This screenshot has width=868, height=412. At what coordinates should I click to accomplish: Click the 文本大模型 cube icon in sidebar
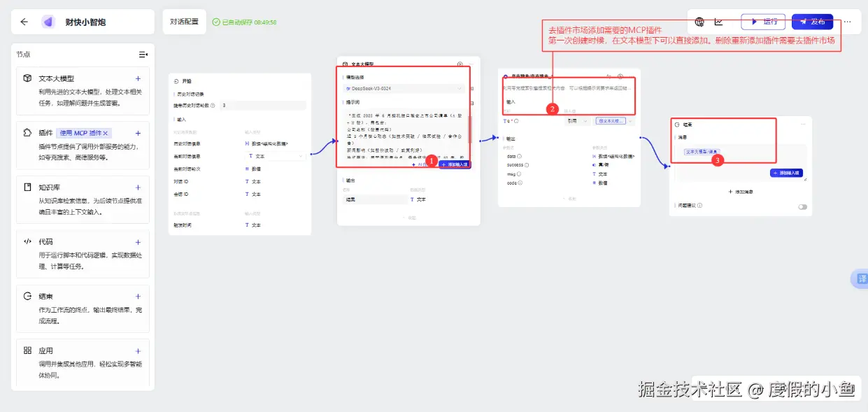(x=27, y=78)
